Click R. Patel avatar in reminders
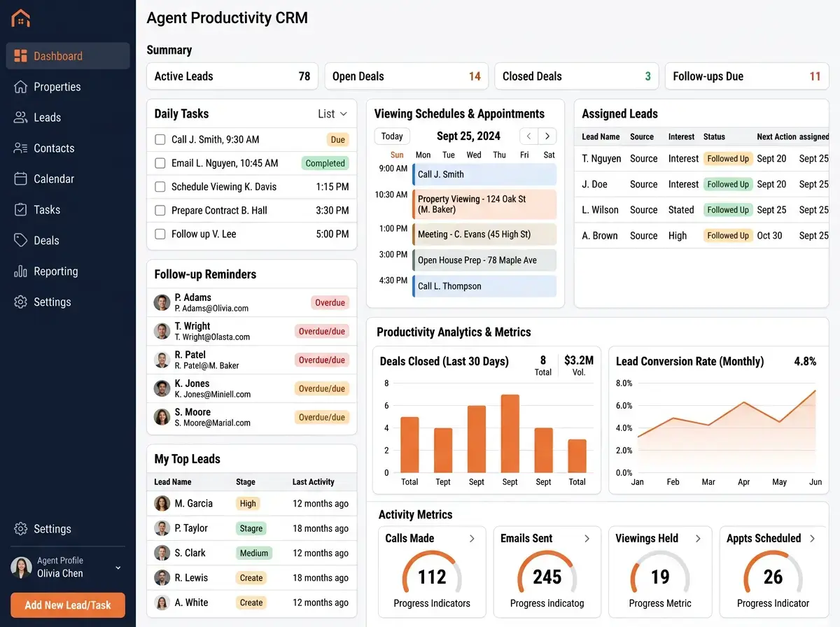 (162, 360)
